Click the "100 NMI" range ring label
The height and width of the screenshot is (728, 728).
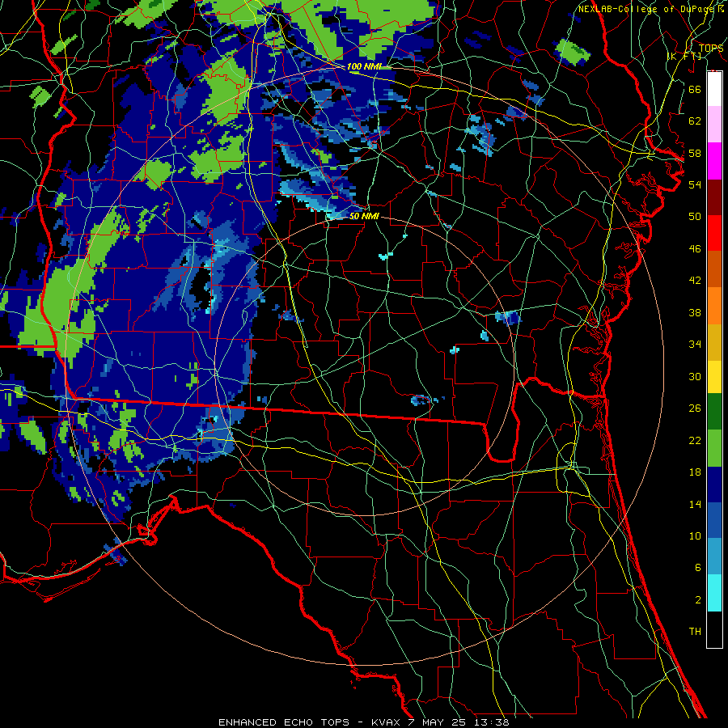tap(363, 66)
